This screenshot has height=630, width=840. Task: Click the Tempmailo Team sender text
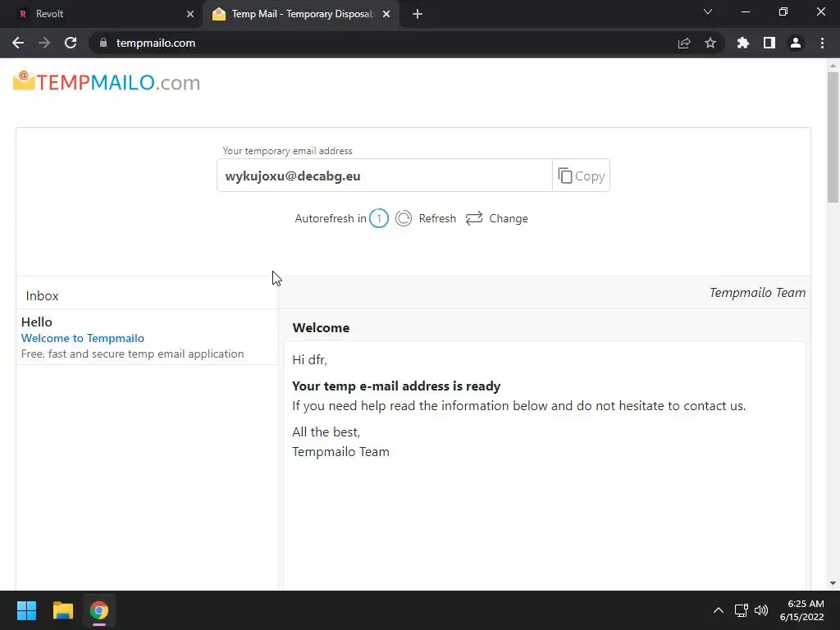(757, 293)
